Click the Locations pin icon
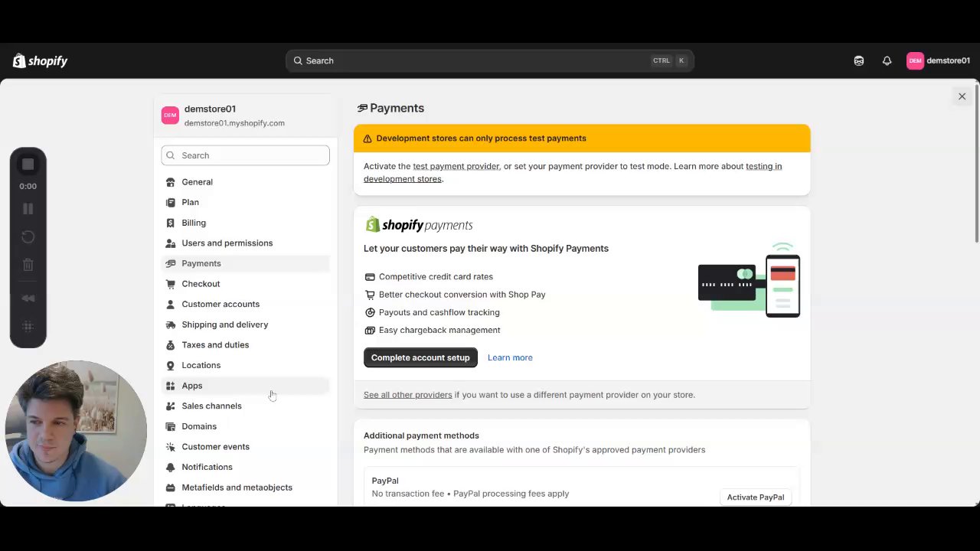The height and width of the screenshot is (551, 980). 170,365
